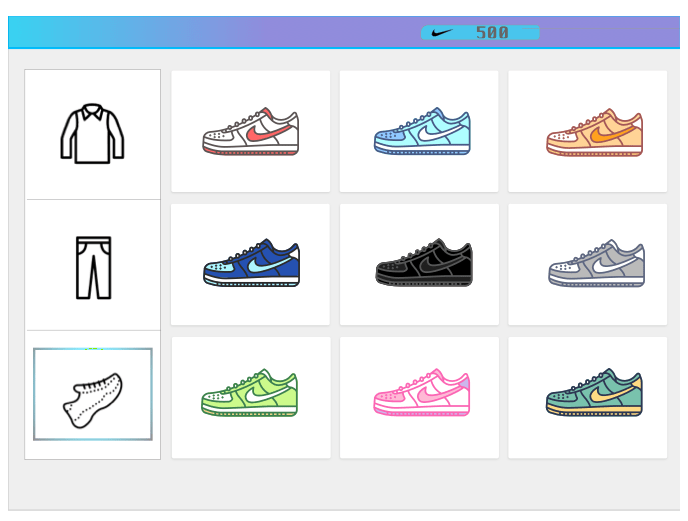Choose the white and red sneaker
The width and height of the screenshot is (688, 521).
251,131
